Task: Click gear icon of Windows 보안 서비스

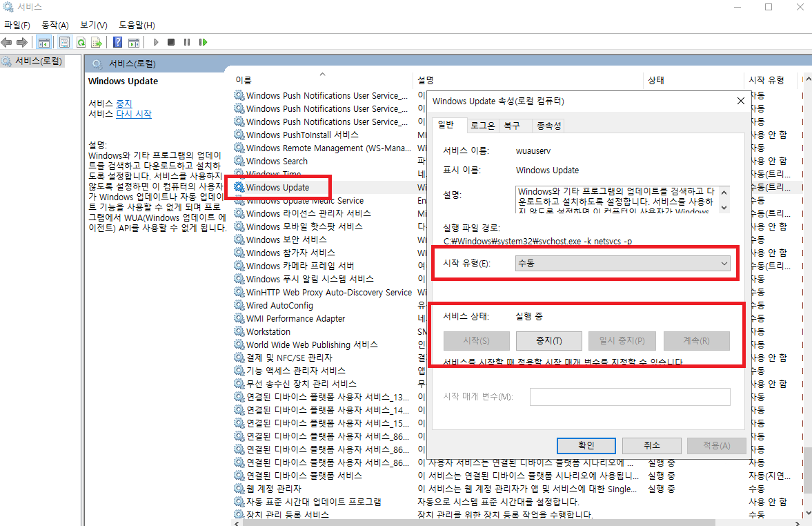Action: click(x=239, y=240)
